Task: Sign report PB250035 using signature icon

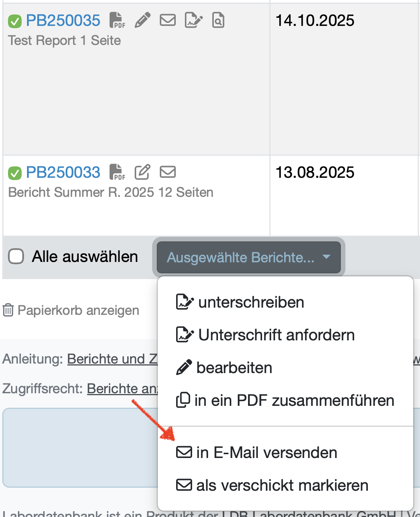Action: (x=194, y=20)
